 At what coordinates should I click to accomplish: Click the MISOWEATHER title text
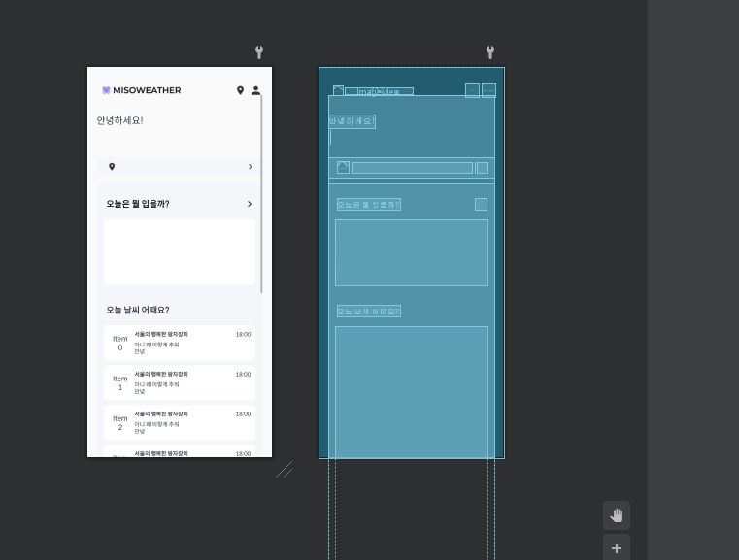(147, 90)
